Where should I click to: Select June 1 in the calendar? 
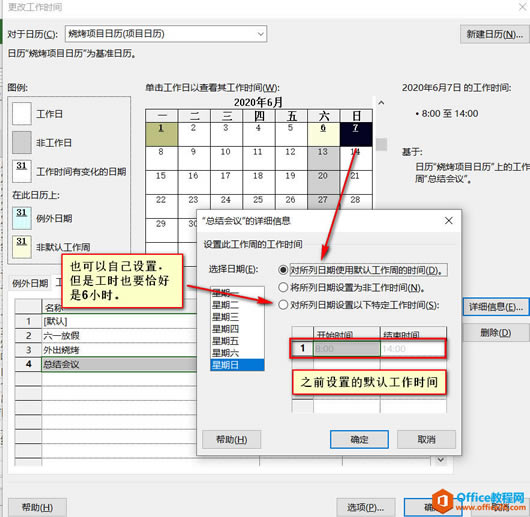(161, 134)
